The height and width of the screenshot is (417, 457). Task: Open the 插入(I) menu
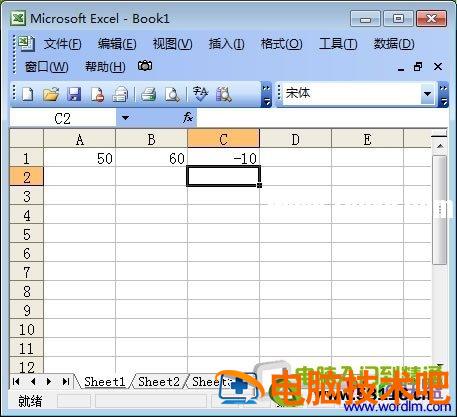[226, 44]
